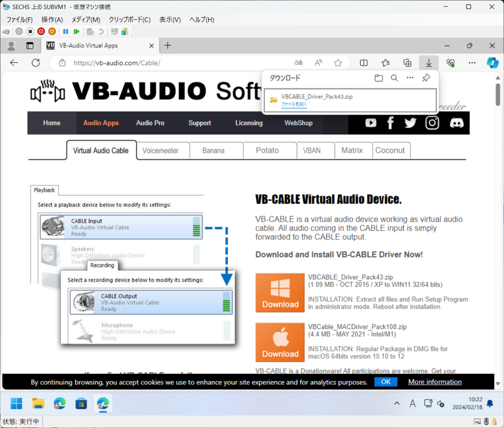Open the ファイル(F) menu
The width and height of the screenshot is (504, 428).
[x=19, y=20]
